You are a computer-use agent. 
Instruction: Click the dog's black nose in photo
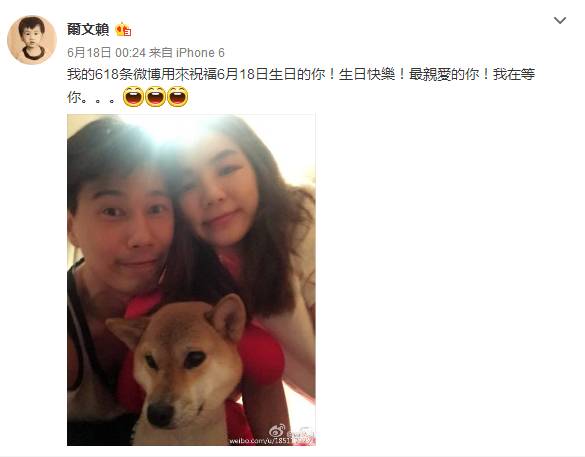click(x=160, y=414)
